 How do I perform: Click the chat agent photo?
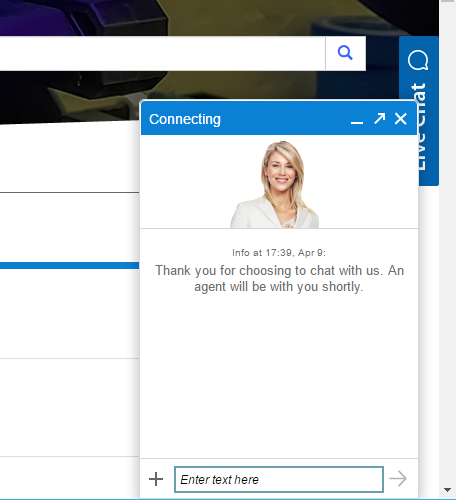pyautogui.click(x=275, y=184)
